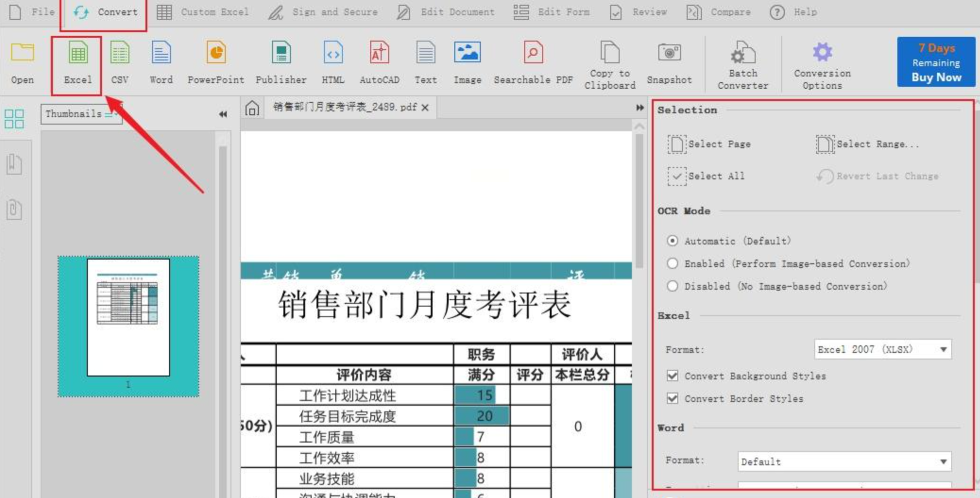Open bookmarks sidebar icon
This screenshot has height=498, width=980.
tap(14, 164)
